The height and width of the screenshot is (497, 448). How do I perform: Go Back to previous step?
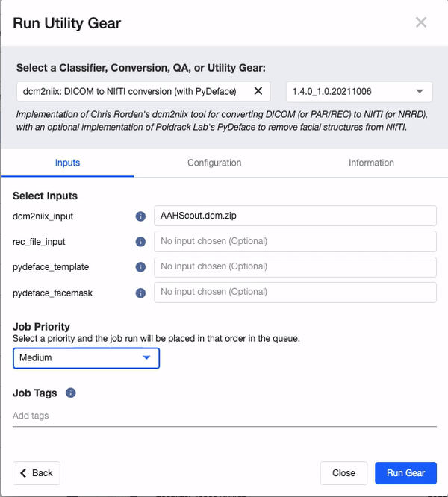point(37,473)
